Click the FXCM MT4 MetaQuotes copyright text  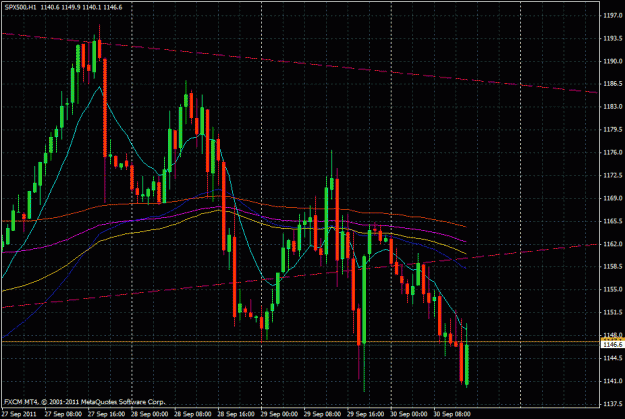click(x=85, y=402)
